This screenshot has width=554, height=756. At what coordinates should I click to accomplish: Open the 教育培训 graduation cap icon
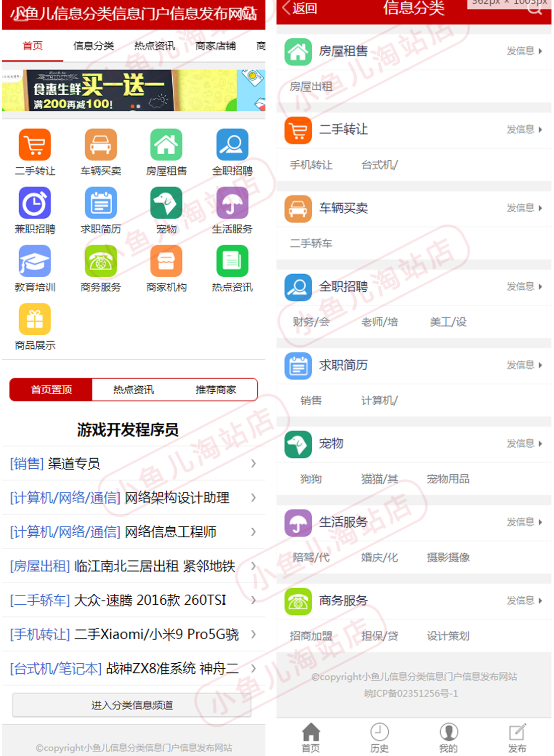click(35, 261)
